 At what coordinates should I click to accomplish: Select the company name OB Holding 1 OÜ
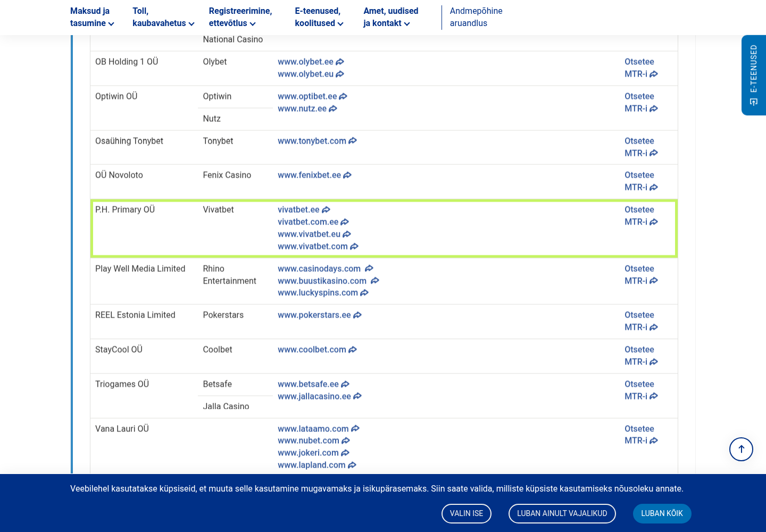tap(127, 62)
